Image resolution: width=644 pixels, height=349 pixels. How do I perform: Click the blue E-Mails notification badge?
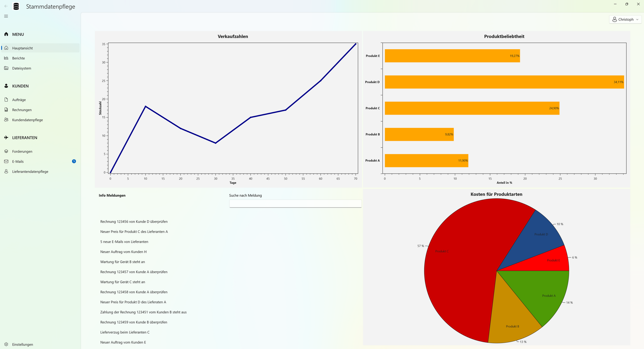pyautogui.click(x=74, y=161)
